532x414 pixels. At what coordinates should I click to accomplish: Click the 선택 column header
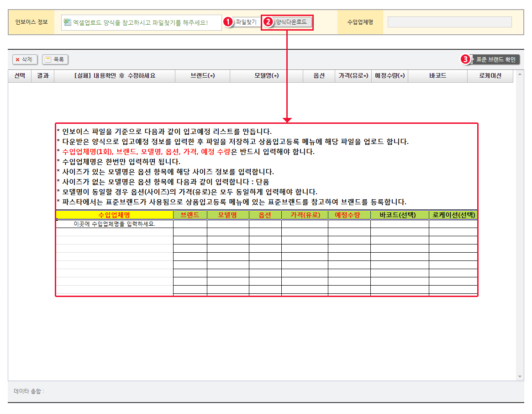[20, 76]
